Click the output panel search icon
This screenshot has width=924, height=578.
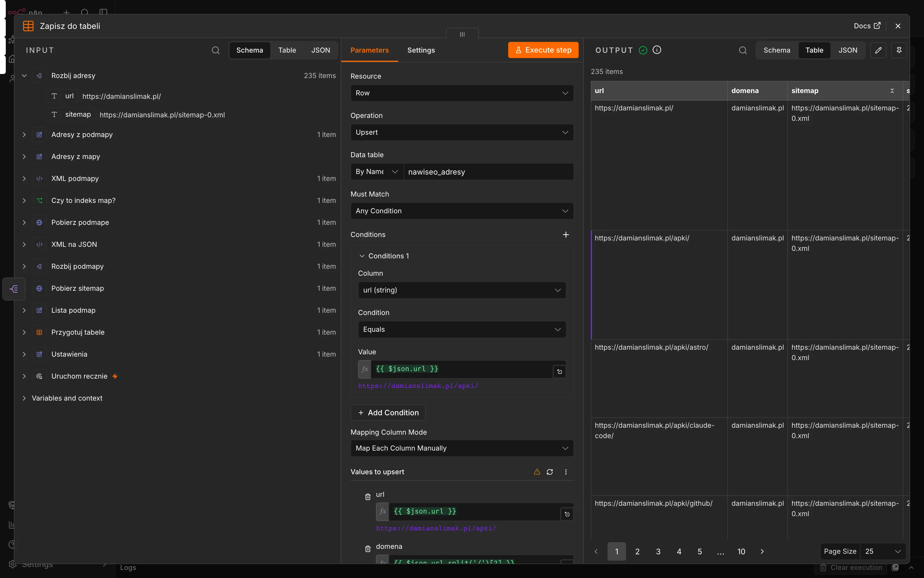pos(743,50)
